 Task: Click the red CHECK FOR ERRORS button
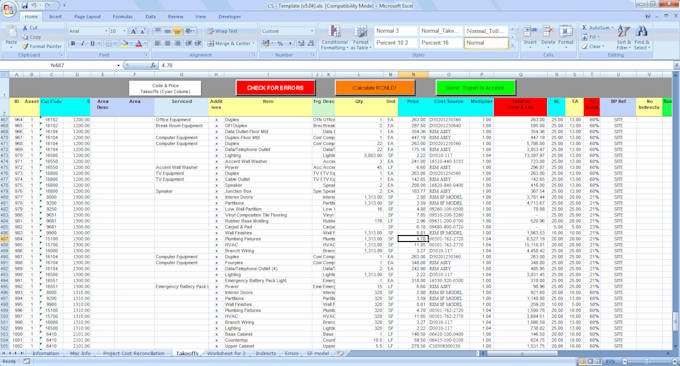275,88
